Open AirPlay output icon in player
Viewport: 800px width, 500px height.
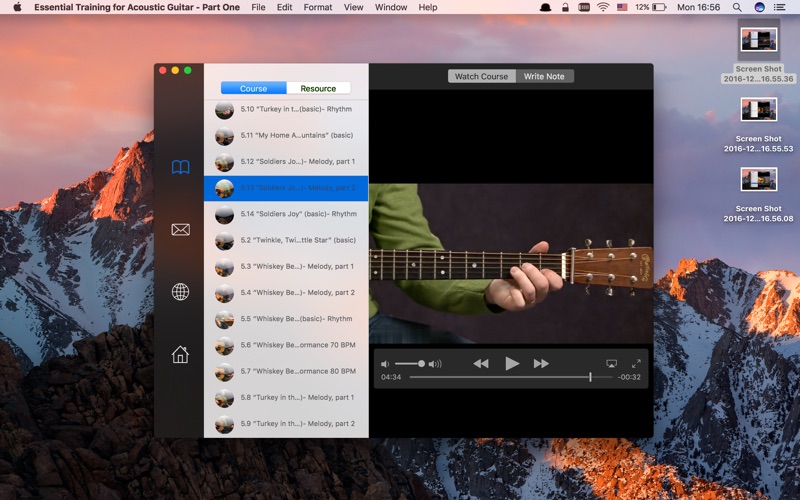(611, 363)
